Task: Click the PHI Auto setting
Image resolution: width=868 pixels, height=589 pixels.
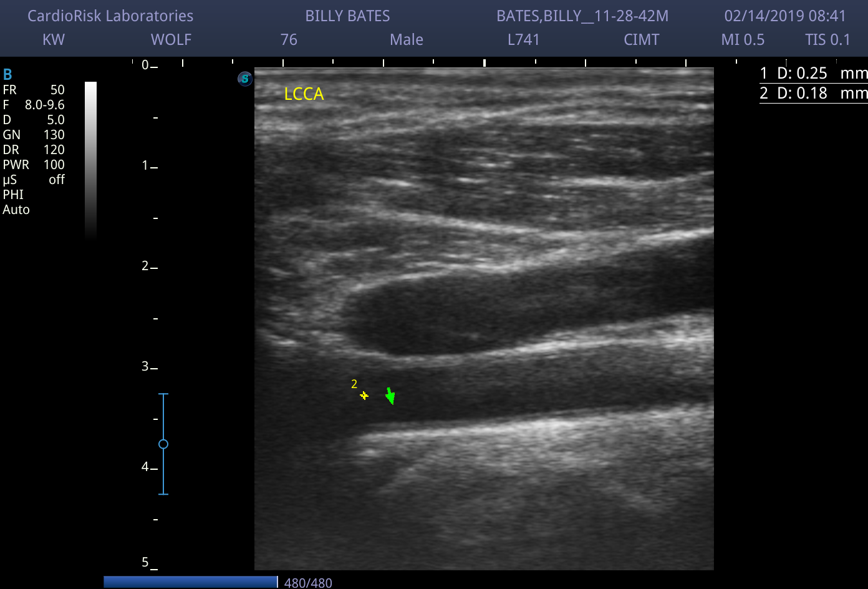Action: click(16, 202)
